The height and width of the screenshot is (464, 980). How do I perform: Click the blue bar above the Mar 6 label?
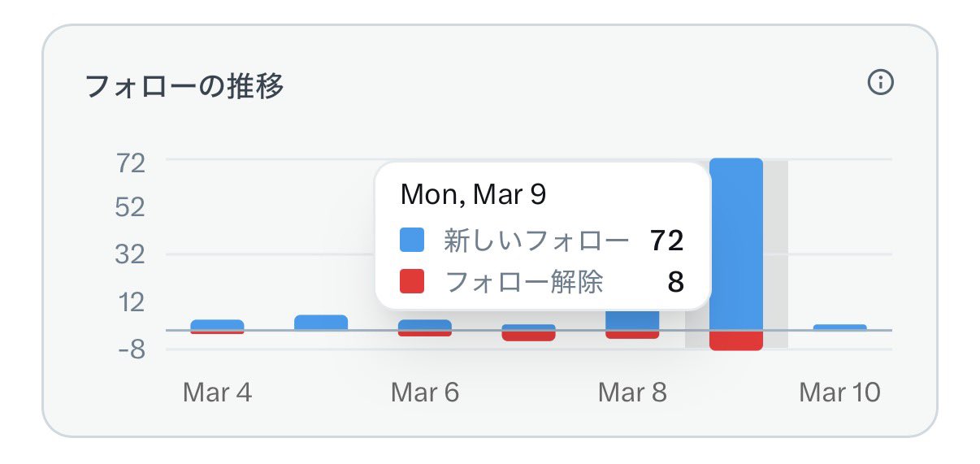click(x=425, y=324)
